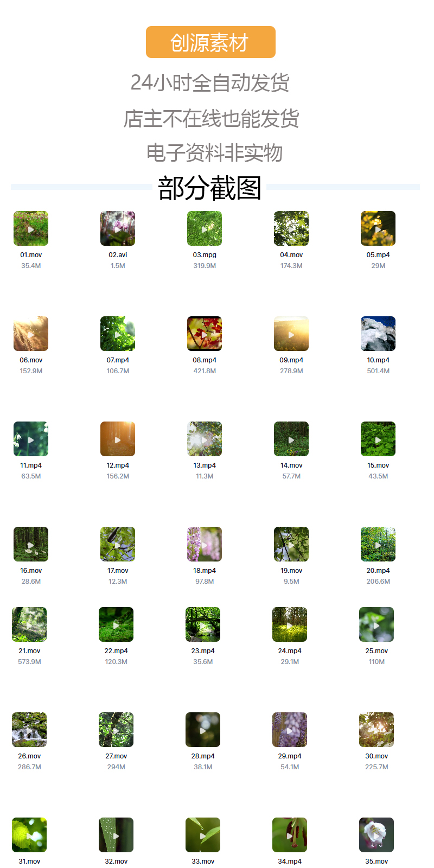
Task: Play the 29.mp4 purple flowers thumbnail
Action: (290, 730)
